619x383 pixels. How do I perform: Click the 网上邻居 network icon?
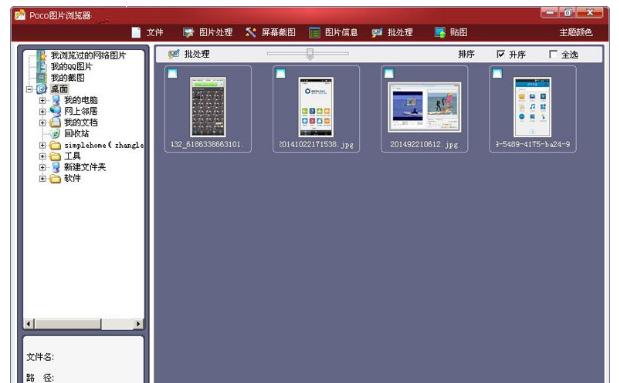coord(56,111)
